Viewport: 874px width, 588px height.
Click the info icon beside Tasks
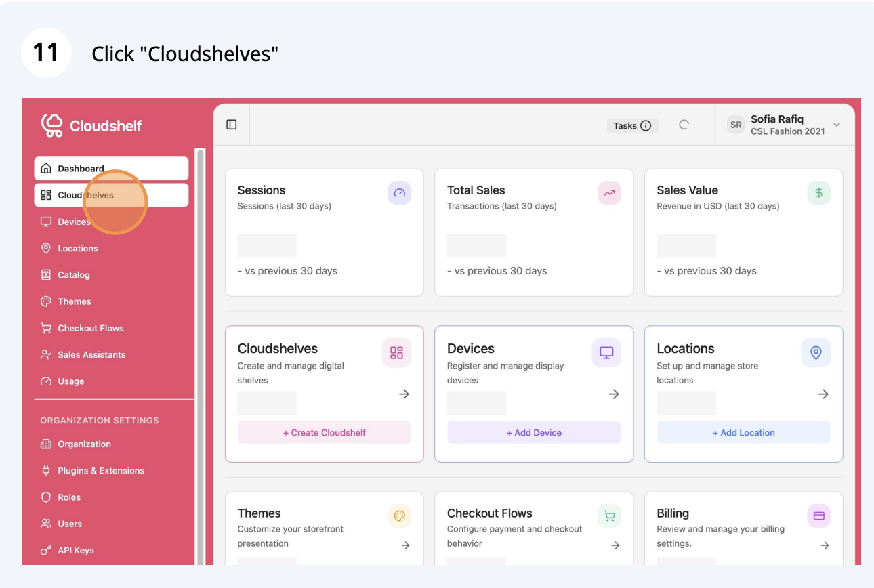pos(646,125)
